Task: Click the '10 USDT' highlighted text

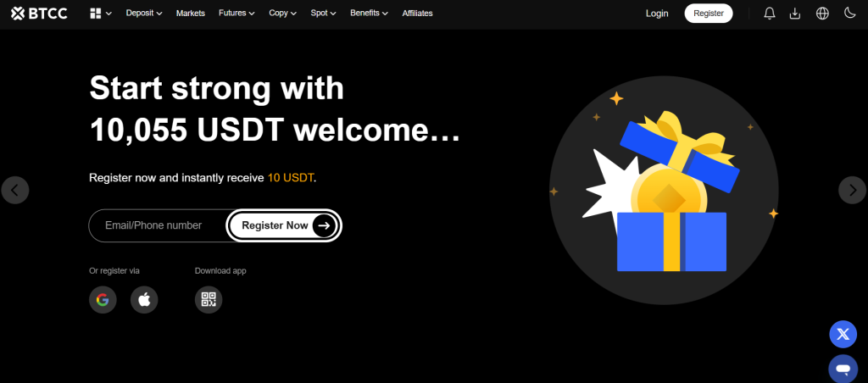Action: [291, 178]
